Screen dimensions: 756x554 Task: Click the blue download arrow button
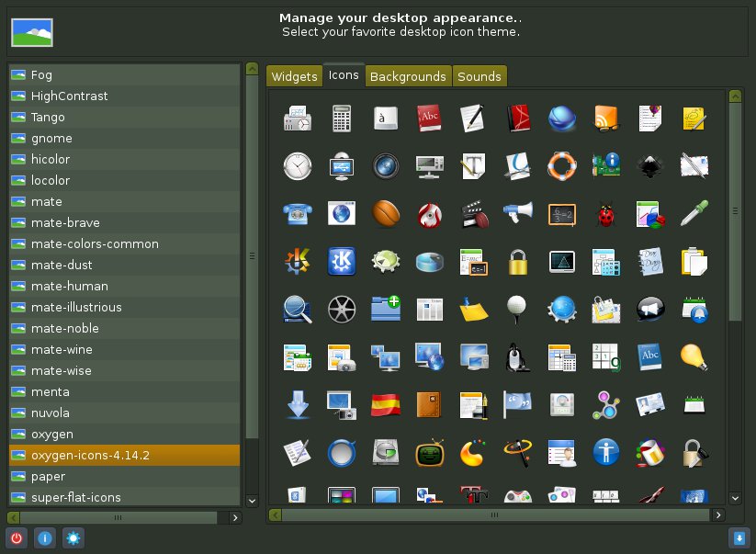[739, 538]
